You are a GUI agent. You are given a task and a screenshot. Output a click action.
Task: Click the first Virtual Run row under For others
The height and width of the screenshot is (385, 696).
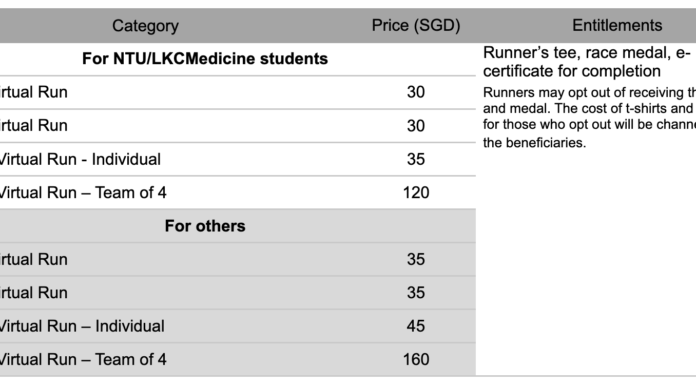tap(238, 259)
